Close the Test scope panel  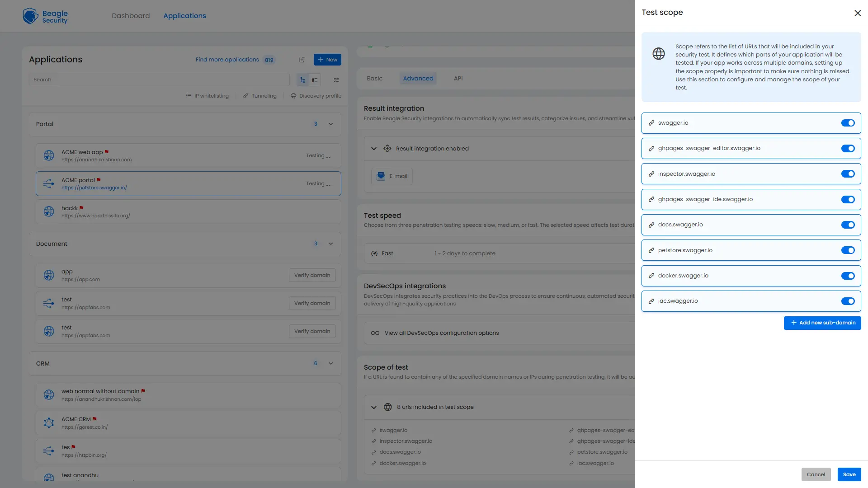pyautogui.click(x=858, y=13)
